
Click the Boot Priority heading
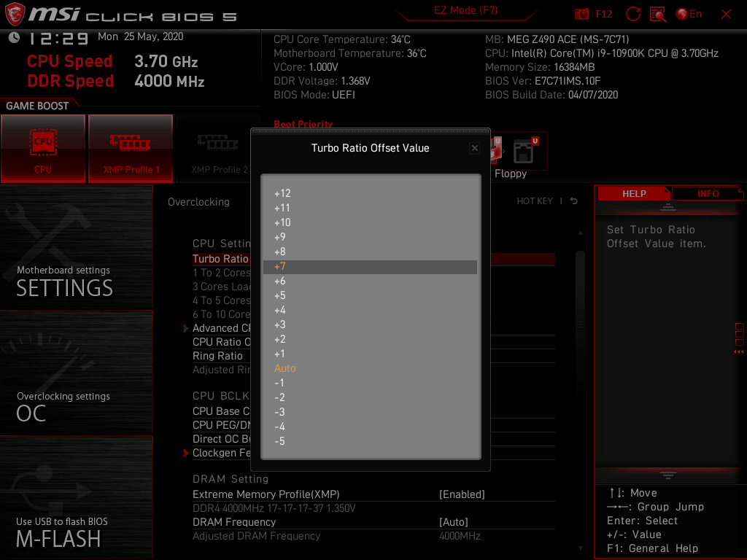coord(303,124)
